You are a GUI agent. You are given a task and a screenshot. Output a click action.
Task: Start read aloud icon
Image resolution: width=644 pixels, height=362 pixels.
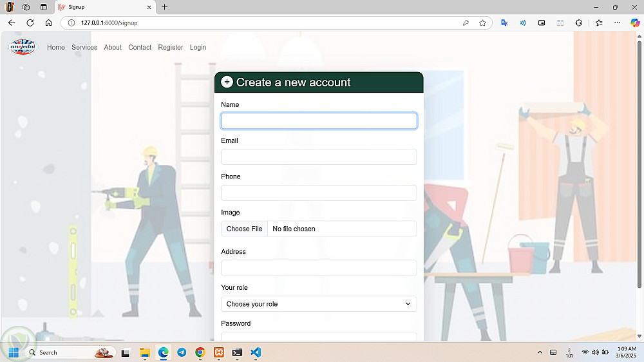tap(523, 23)
